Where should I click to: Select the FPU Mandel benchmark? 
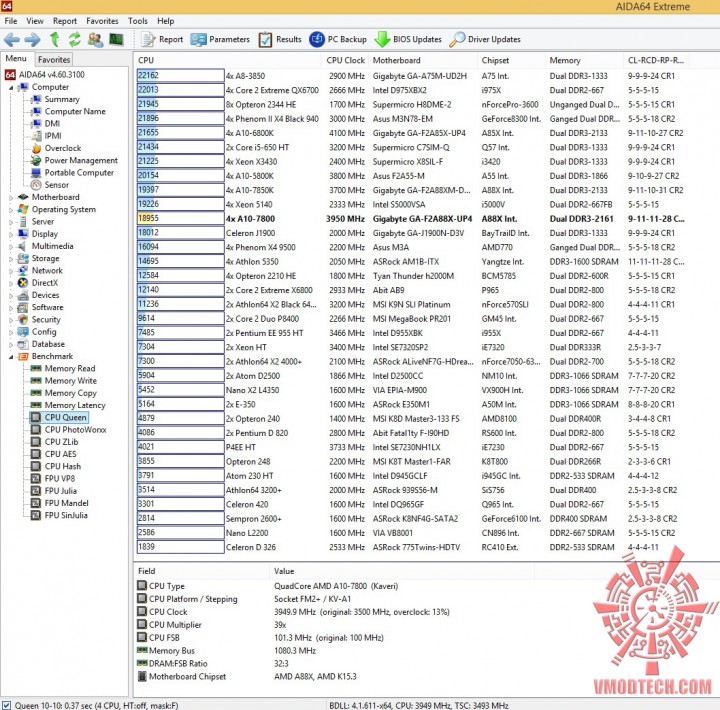click(x=66, y=503)
